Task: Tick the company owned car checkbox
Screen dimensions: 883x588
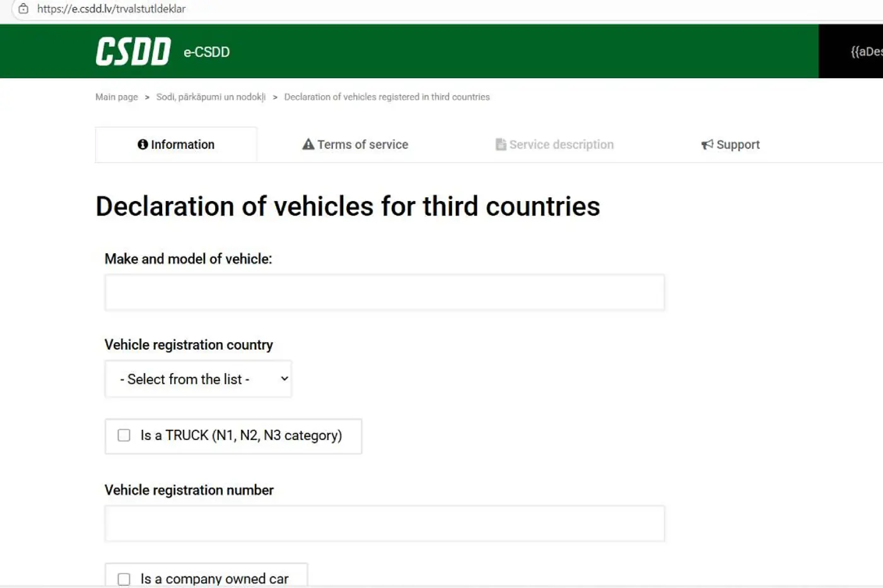Action: coord(124,579)
